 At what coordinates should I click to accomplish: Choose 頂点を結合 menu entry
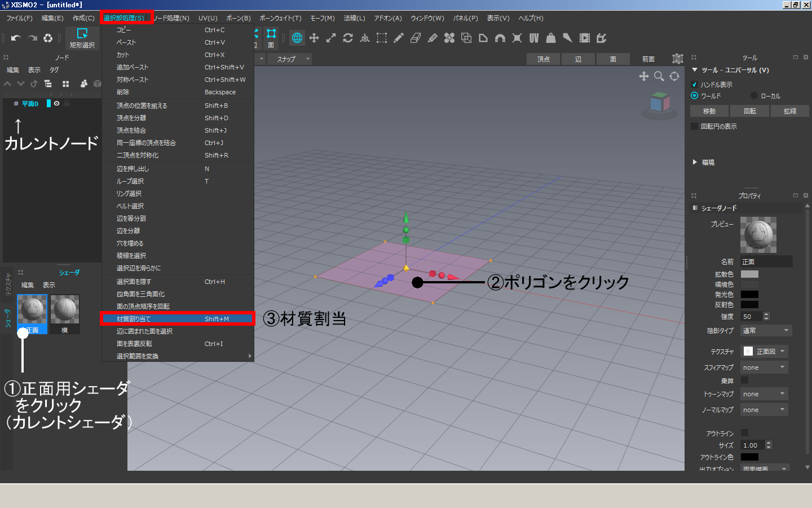178,130
